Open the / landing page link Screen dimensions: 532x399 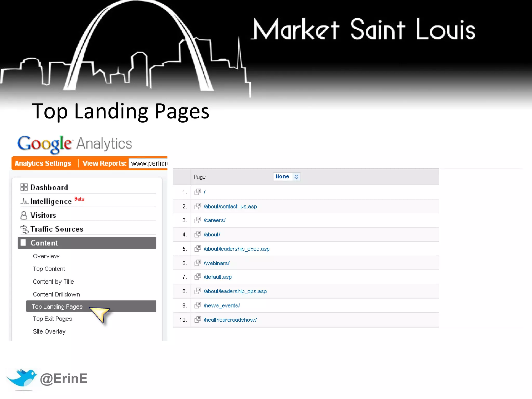(205, 192)
